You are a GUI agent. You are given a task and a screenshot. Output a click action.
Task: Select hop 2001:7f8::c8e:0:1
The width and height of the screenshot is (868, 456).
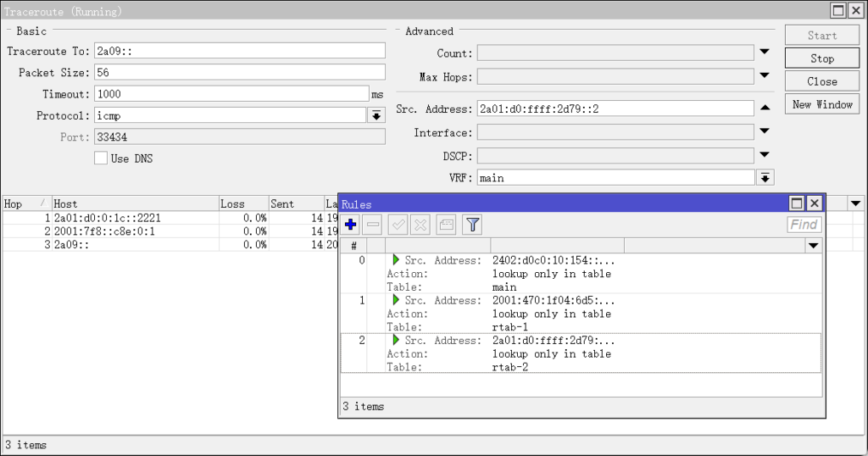104,231
